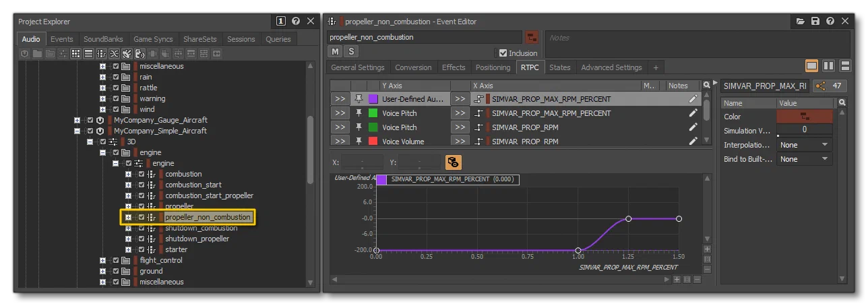The height and width of the screenshot is (306, 868).
Task: Click the orange link cube icon next to Y field
Action: [453, 162]
